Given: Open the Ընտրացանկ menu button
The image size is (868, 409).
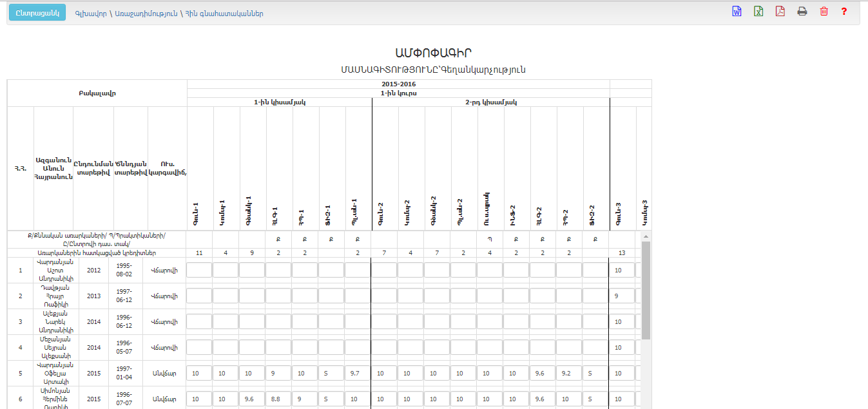Looking at the screenshot, I should [x=37, y=13].
